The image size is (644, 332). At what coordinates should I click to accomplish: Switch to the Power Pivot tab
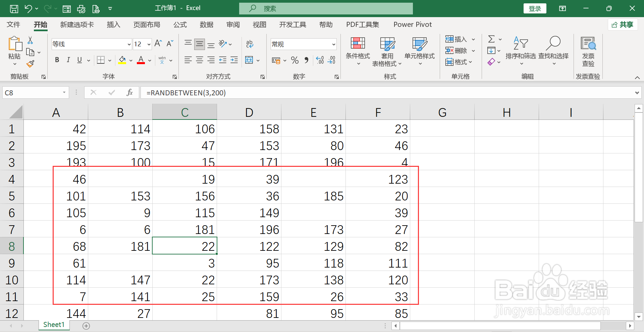click(x=413, y=25)
